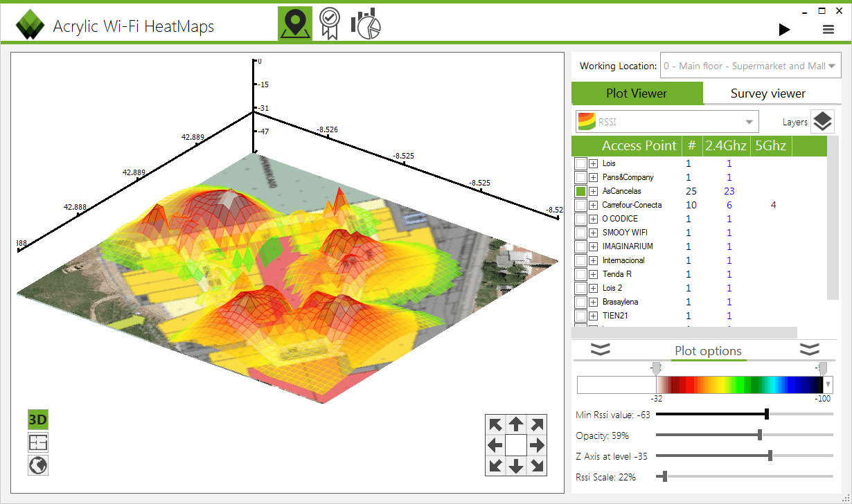Uncheck the AsCancelas access point
The width and height of the screenshot is (852, 504).
click(x=580, y=191)
